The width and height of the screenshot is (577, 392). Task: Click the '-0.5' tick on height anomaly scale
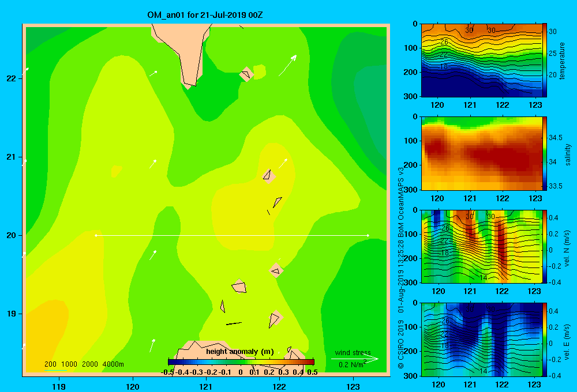click(x=167, y=372)
